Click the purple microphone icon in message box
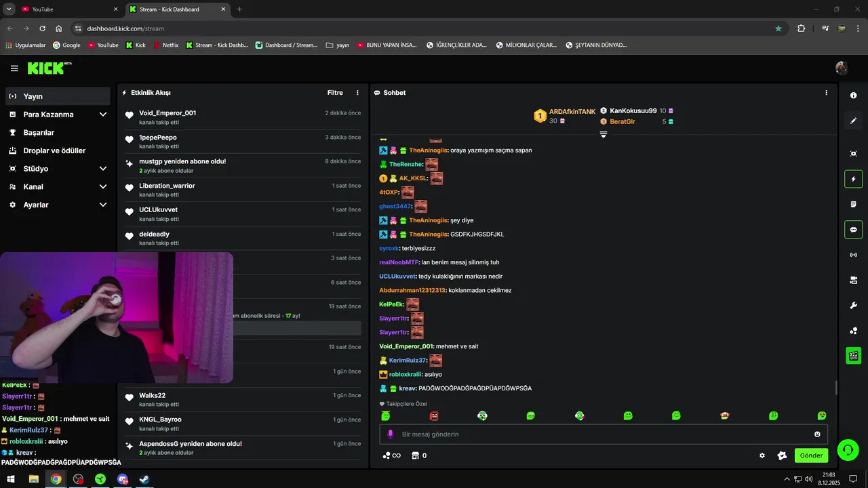The height and width of the screenshot is (488, 868). 390,434
